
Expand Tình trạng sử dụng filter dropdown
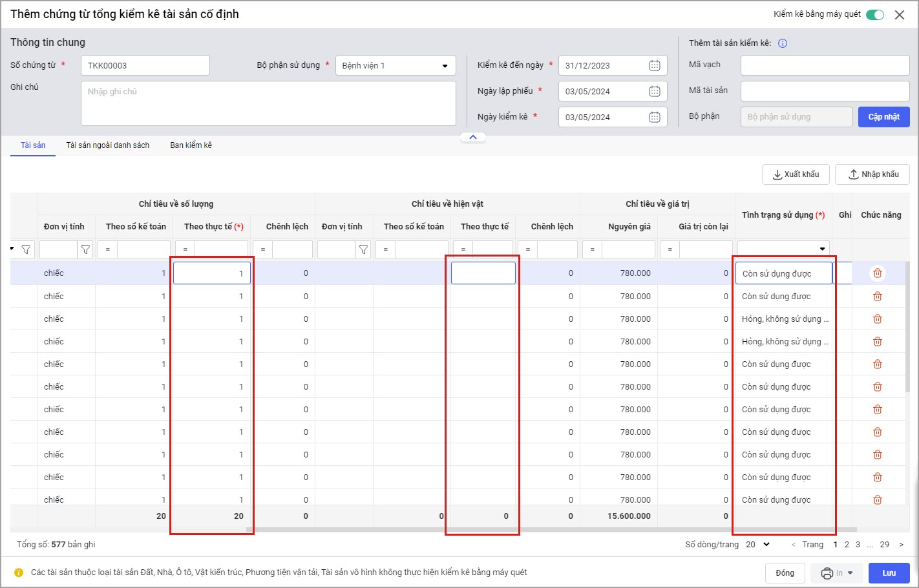tap(822, 249)
